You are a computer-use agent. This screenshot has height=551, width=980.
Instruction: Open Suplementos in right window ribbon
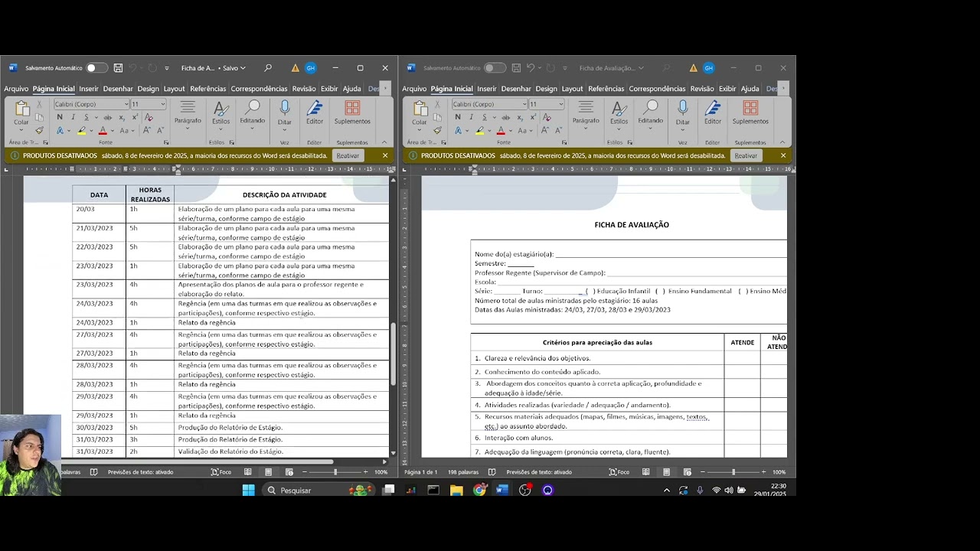point(750,112)
